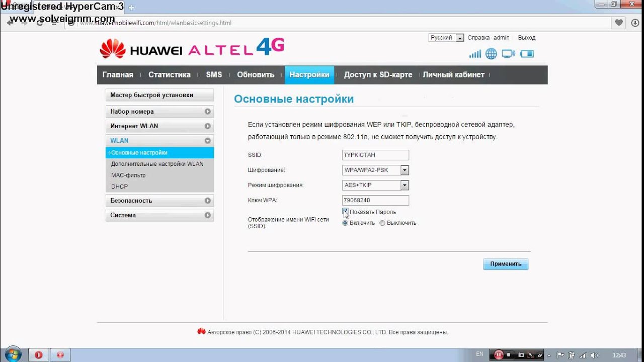The image size is (644, 362).
Task: Click the admin user link
Action: (x=502, y=38)
